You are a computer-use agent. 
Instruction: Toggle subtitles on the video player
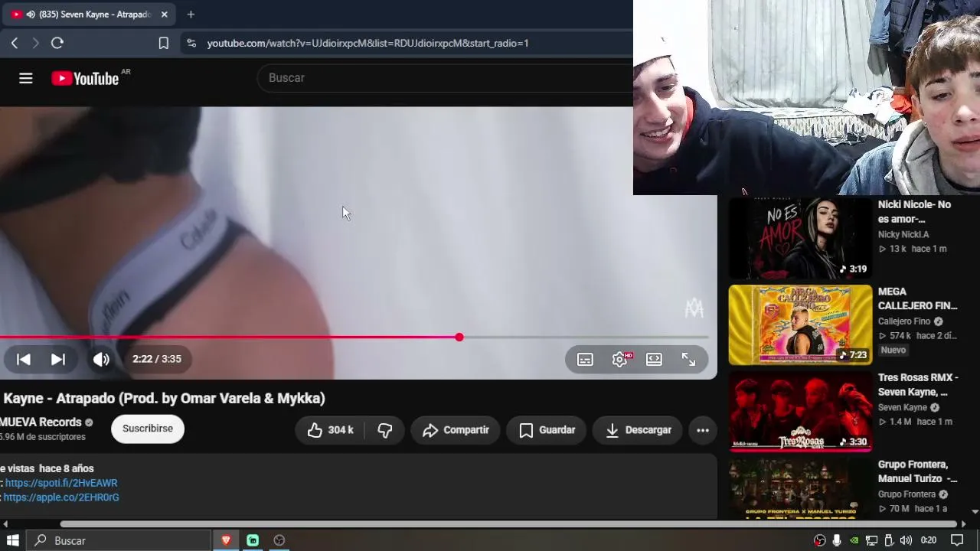[585, 360]
